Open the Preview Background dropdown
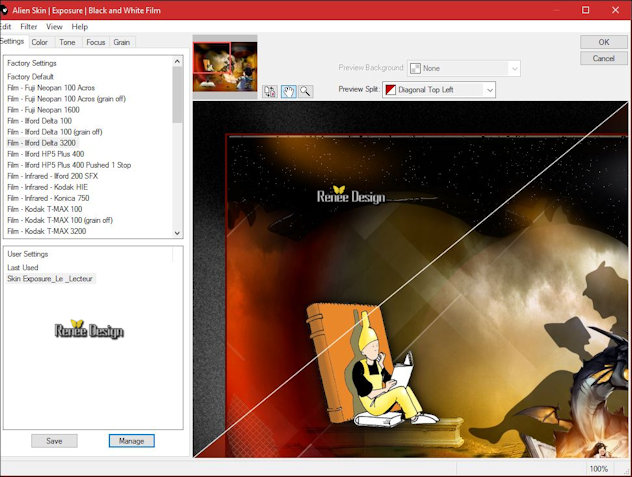The image size is (632, 477). pos(464,68)
